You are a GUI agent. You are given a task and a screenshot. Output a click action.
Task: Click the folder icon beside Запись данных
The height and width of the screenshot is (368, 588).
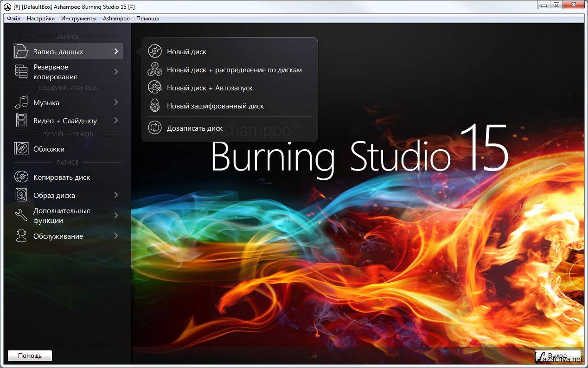pos(21,51)
